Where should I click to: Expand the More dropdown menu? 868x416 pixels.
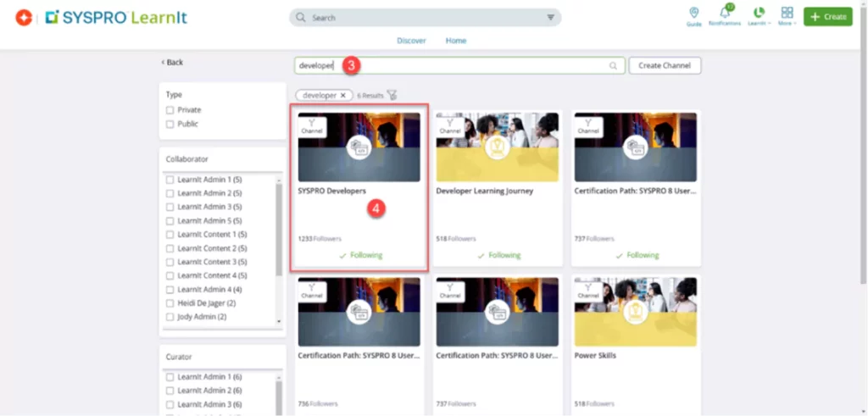coord(787,15)
